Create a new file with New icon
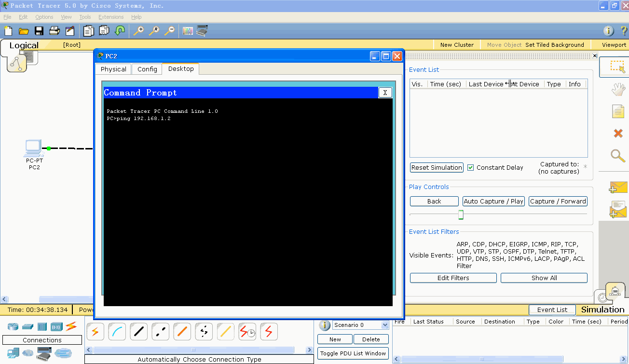 (x=8, y=31)
